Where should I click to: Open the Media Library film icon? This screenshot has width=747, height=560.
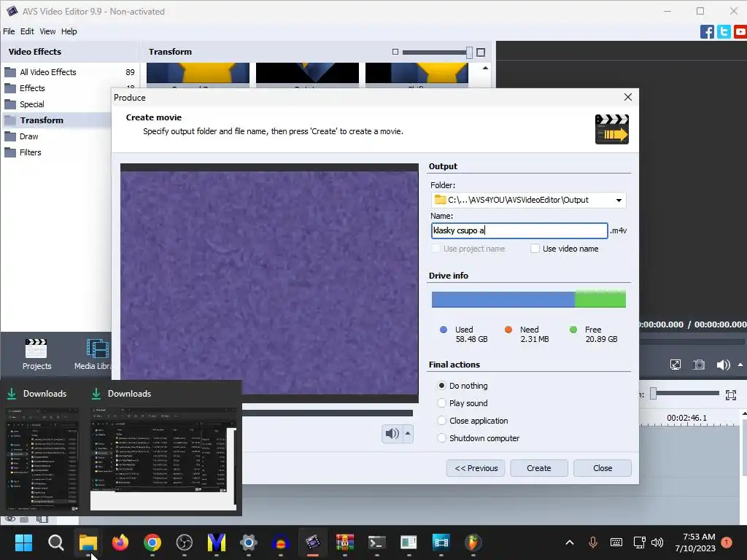pos(98,349)
